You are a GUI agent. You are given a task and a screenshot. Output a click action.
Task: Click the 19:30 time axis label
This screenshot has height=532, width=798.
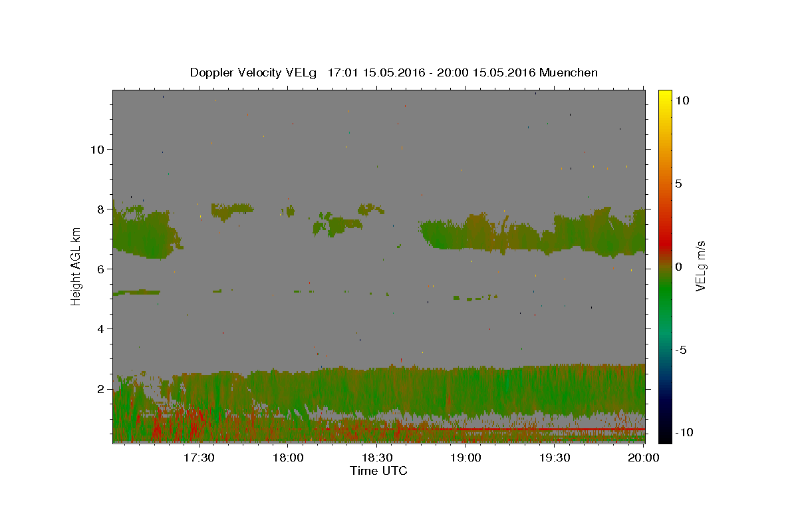point(555,458)
